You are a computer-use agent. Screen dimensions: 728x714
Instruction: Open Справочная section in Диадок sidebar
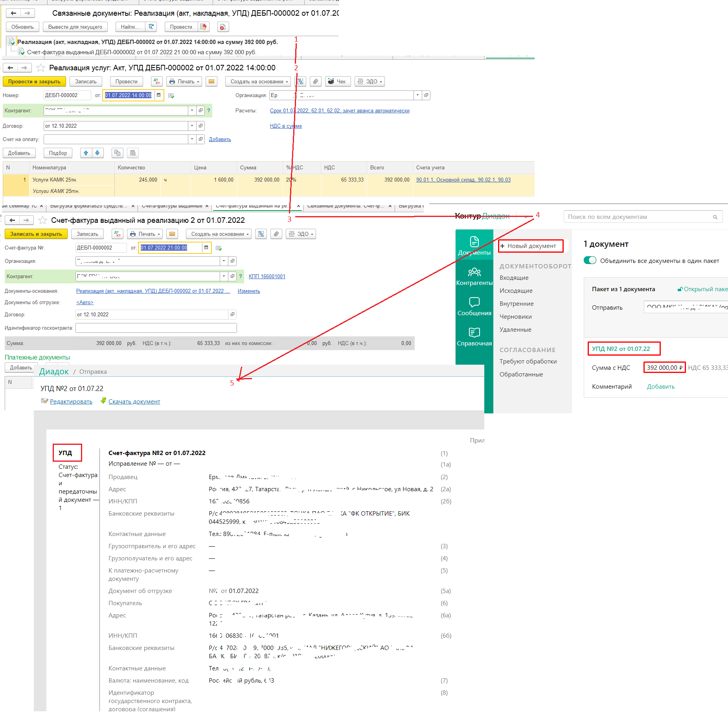[x=474, y=337]
